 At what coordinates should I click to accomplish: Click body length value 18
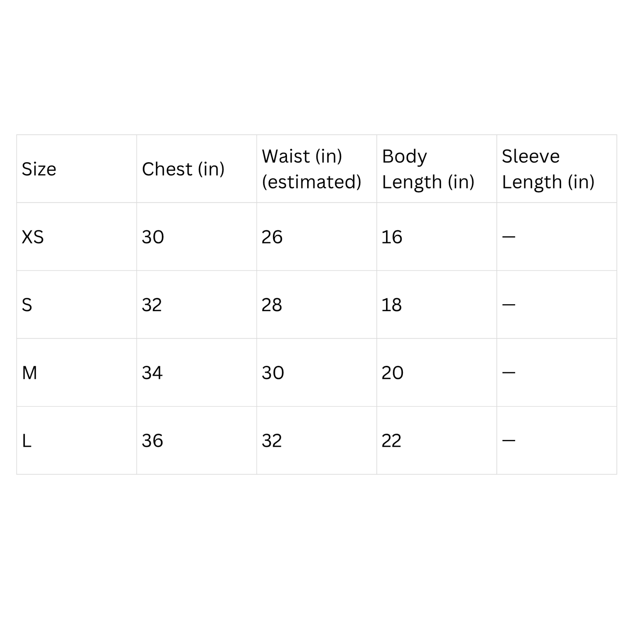pyautogui.click(x=392, y=305)
